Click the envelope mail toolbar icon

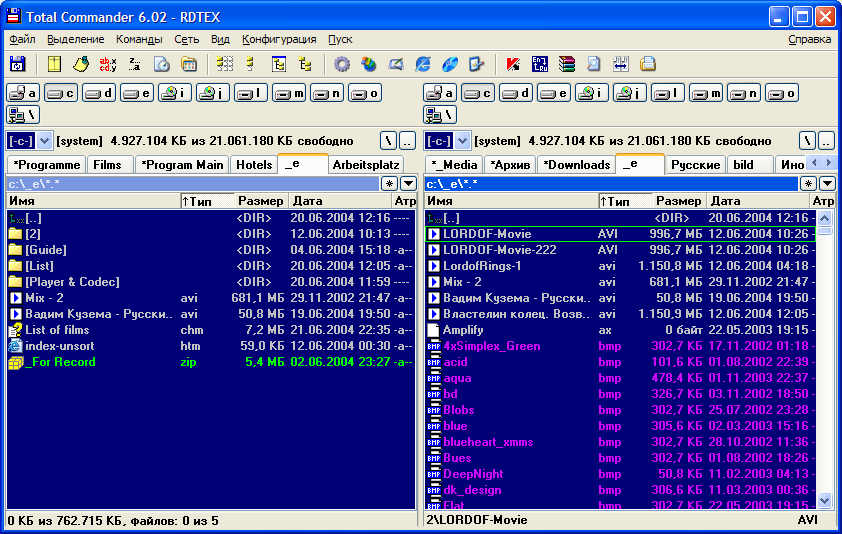pyautogui.click(x=396, y=64)
